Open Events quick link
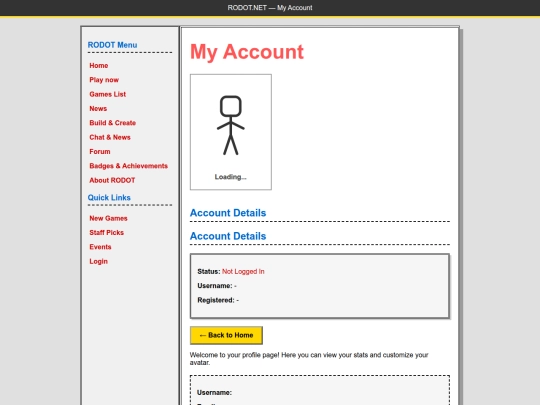This screenshot has width=540, height=405. pos(100,247)
